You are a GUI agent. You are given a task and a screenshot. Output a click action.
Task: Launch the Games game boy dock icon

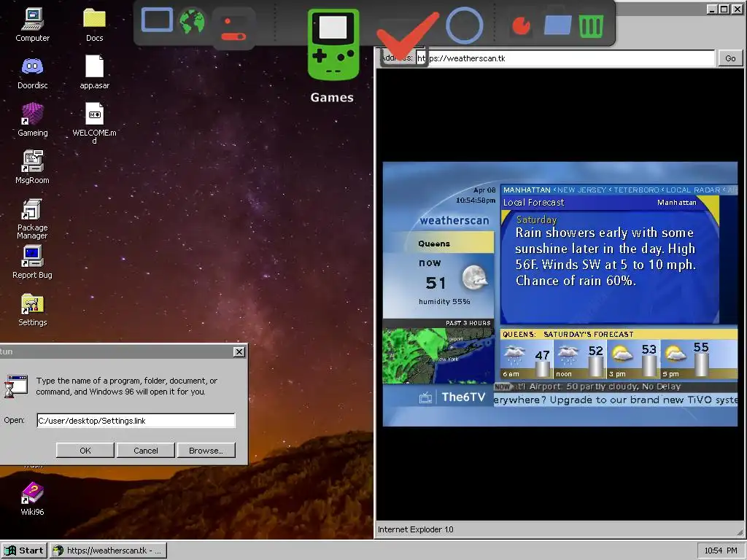[x=333, y=44]
